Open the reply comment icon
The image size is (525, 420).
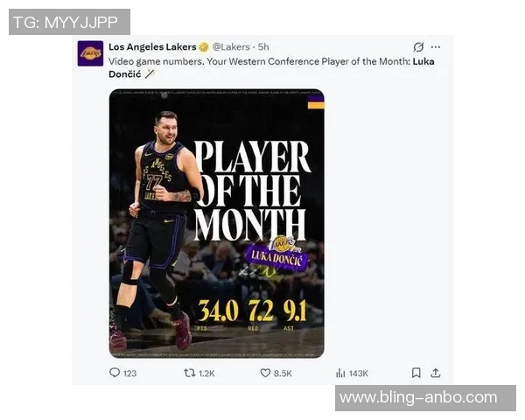(x=115, y=373)
